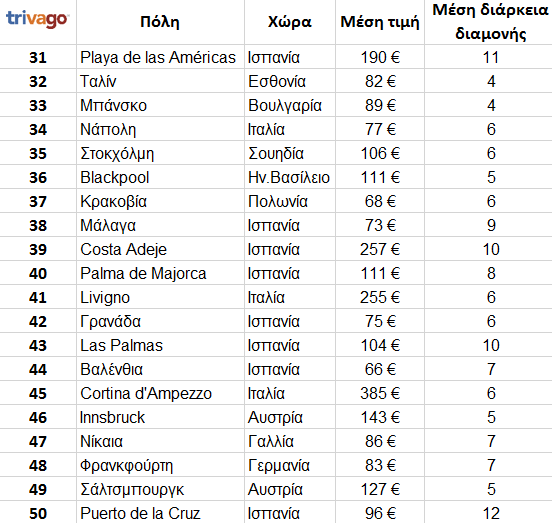
Task: Click the Μέση διάρκεια διαμονής header
Action: coord(490,22)
